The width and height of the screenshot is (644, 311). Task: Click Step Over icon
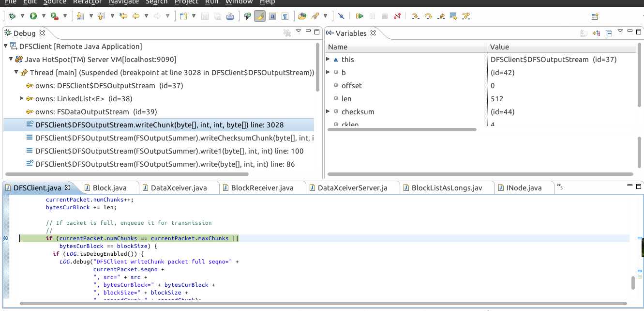click(x=428, y=16)
